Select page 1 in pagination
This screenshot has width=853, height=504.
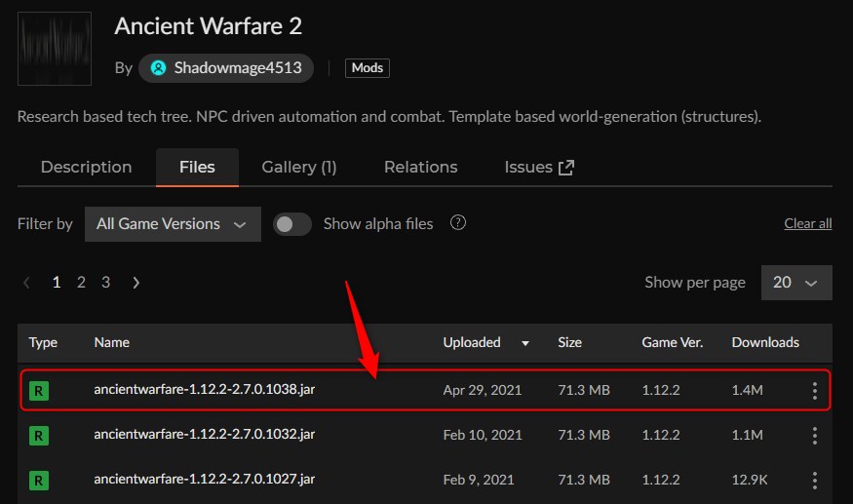coord(56,283)
